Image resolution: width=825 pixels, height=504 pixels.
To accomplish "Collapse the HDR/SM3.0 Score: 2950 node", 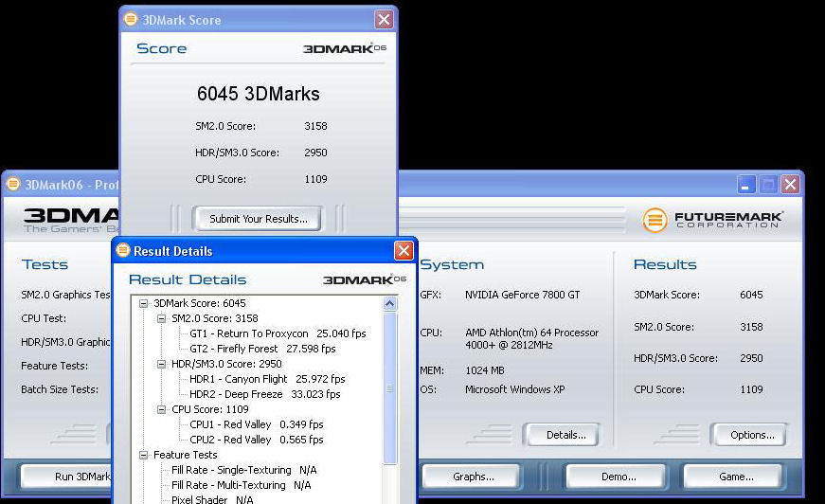I will point(162,364).
